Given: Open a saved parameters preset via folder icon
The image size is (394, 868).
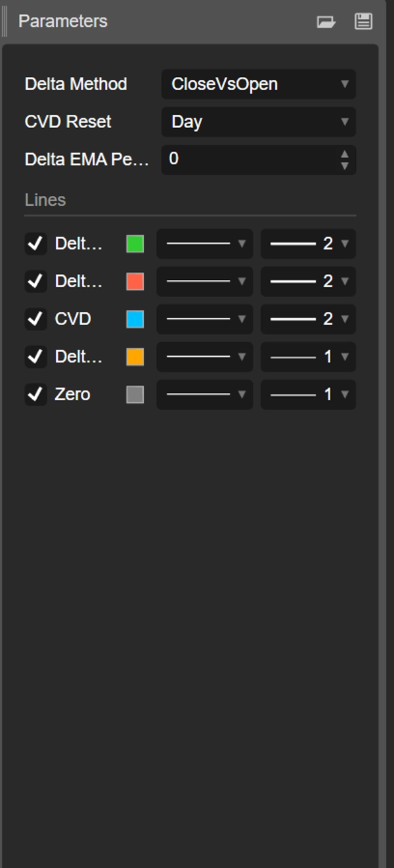Looking at the screenshot, I should click(x=326, y=20).
